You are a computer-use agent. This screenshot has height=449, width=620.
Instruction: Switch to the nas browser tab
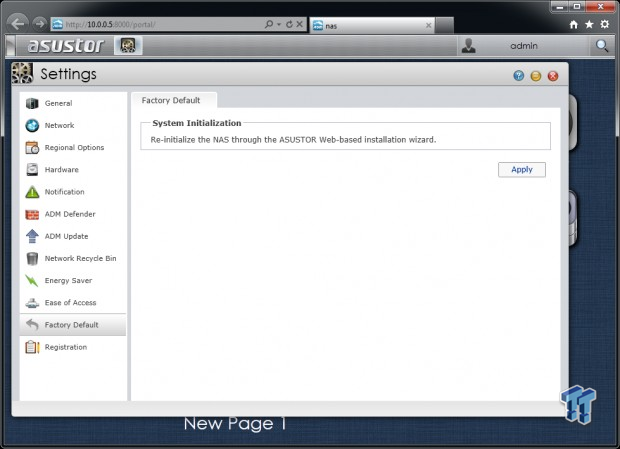pyautogui.click(x=372, y=26)
